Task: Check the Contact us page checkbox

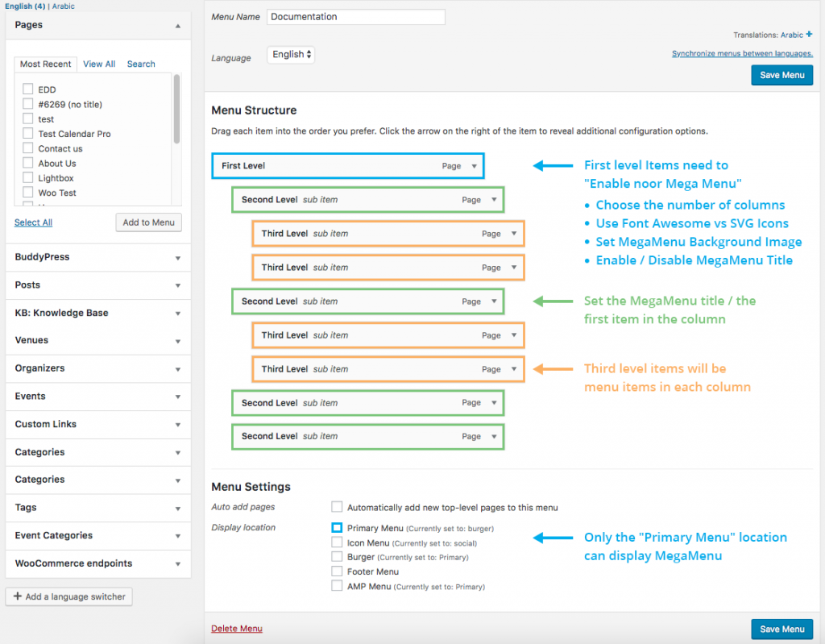Action: pos(28,148)
